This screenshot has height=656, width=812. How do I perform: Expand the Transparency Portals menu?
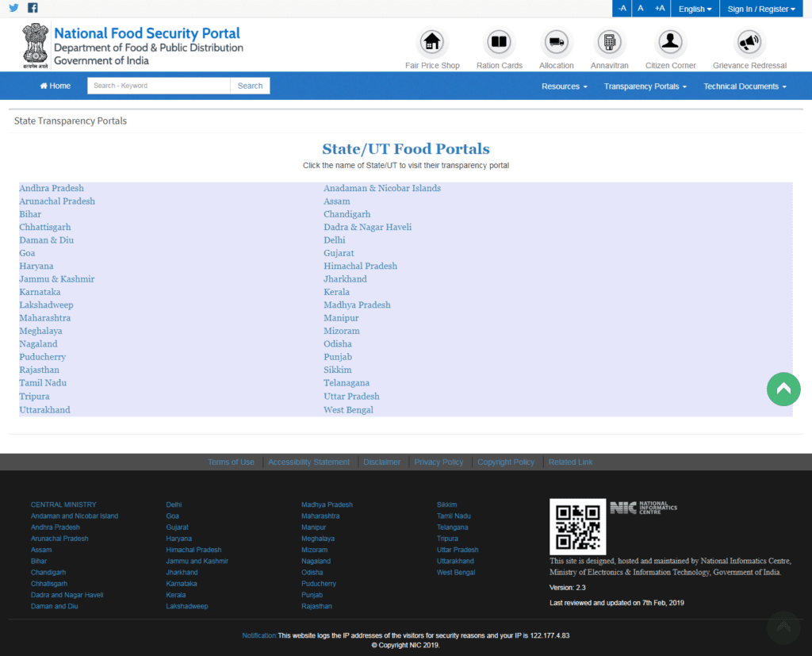pyautogui.click(x=645, y=86)
